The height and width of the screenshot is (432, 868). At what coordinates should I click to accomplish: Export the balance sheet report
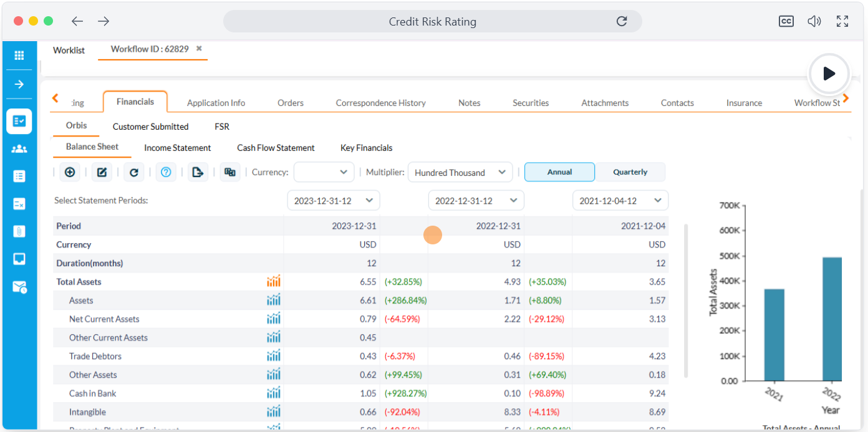[198, 172]
